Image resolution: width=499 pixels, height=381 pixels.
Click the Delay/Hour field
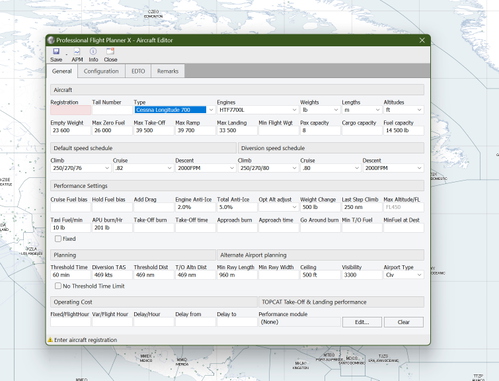point(154,322)
